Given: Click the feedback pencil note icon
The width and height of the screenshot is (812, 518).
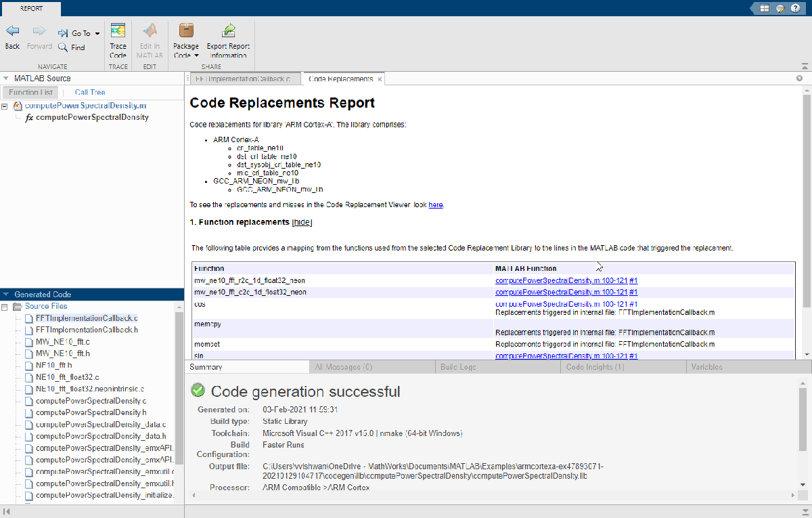Looking at the screenshot, I should [780, 8].
